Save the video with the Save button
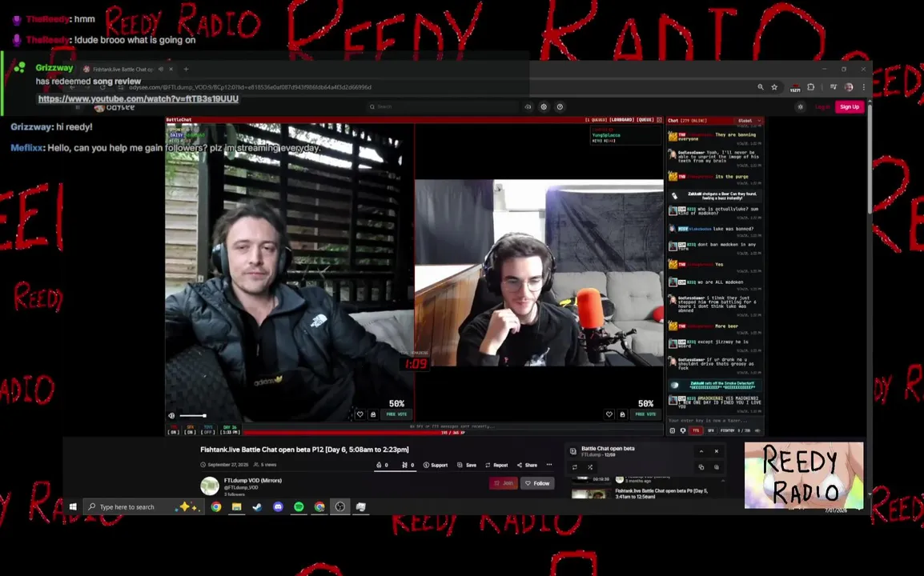 pyautogui.click(x=467, y=465)
